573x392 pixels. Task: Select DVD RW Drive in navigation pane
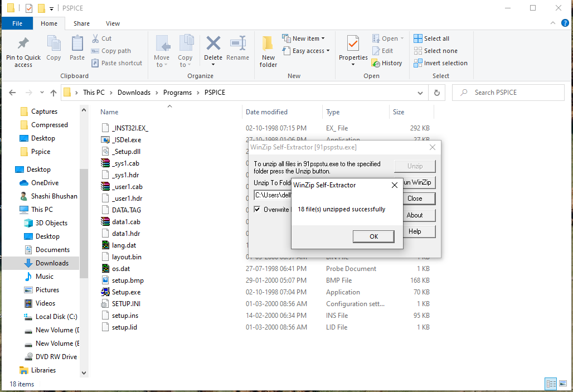(x=56, y=356)
